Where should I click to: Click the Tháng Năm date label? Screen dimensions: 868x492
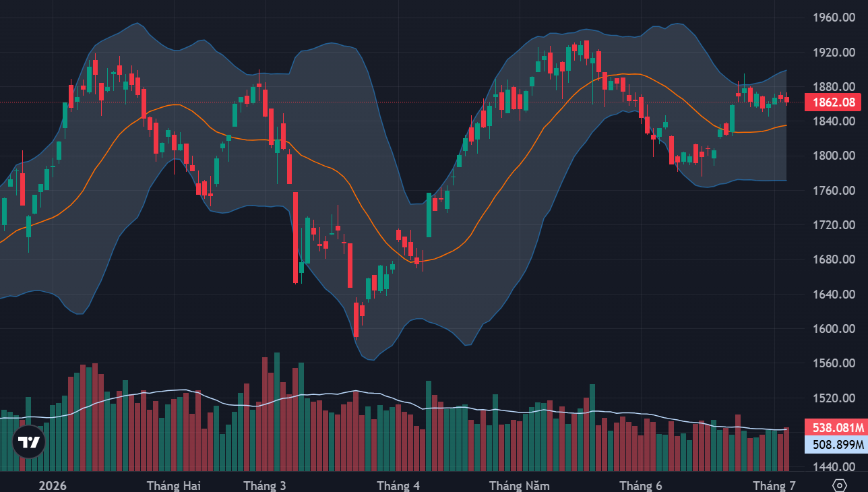(x=519, y=485)
